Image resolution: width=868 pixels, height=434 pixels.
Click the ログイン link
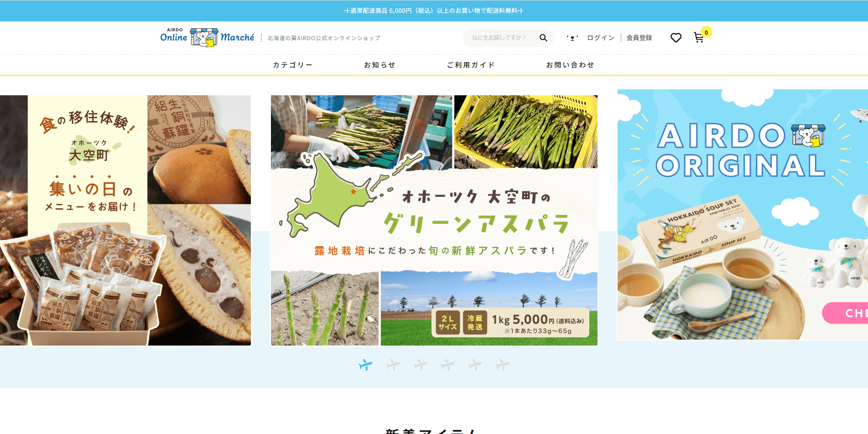(x=601, y=38)
